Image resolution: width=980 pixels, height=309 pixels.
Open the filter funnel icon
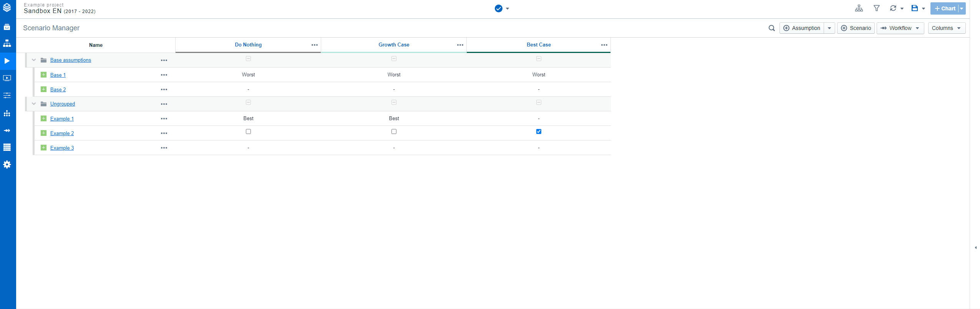coord(876,8)
